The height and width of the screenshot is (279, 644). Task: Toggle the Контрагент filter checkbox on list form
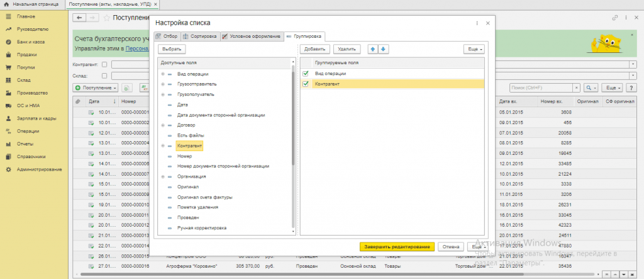click(x=104, y=64)
